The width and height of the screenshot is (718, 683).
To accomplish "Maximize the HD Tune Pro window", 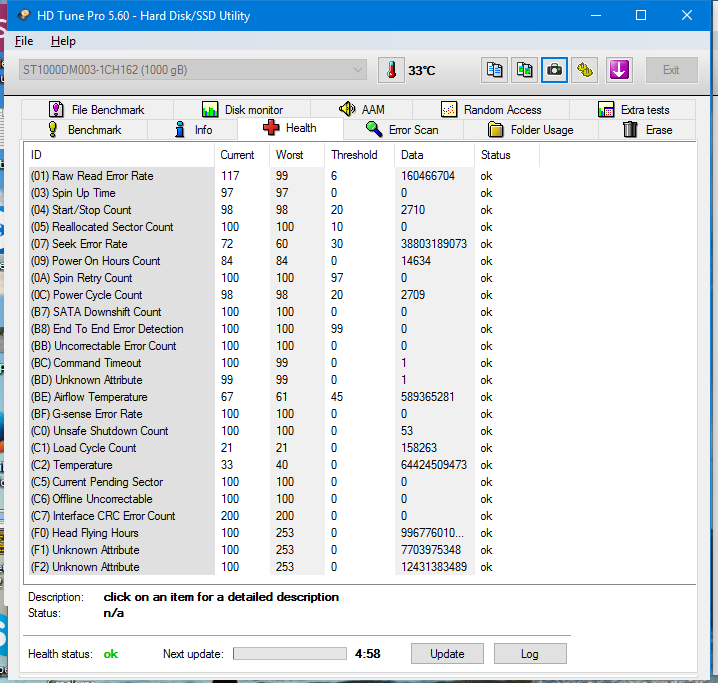I will pos(641,15).
